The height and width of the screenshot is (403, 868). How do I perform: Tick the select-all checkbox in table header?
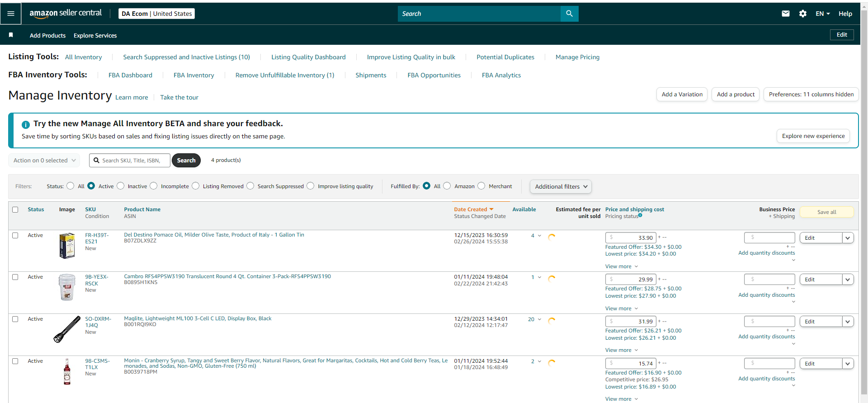pos(15,209)
